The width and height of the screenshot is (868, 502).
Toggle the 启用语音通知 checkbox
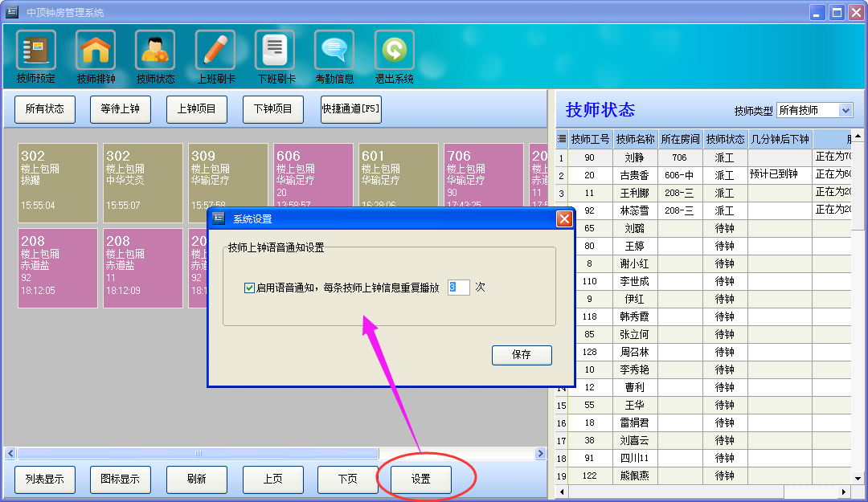(249, 288)
